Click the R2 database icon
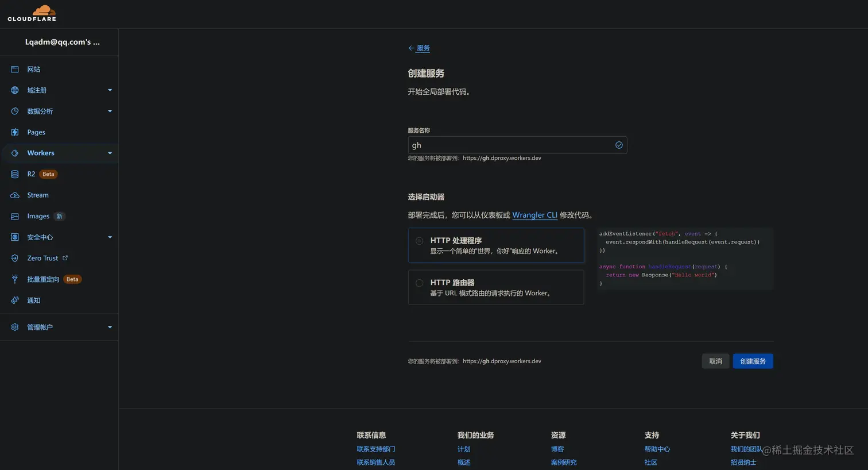The height and width of the screenshot is (470, 868). (15, 174)
